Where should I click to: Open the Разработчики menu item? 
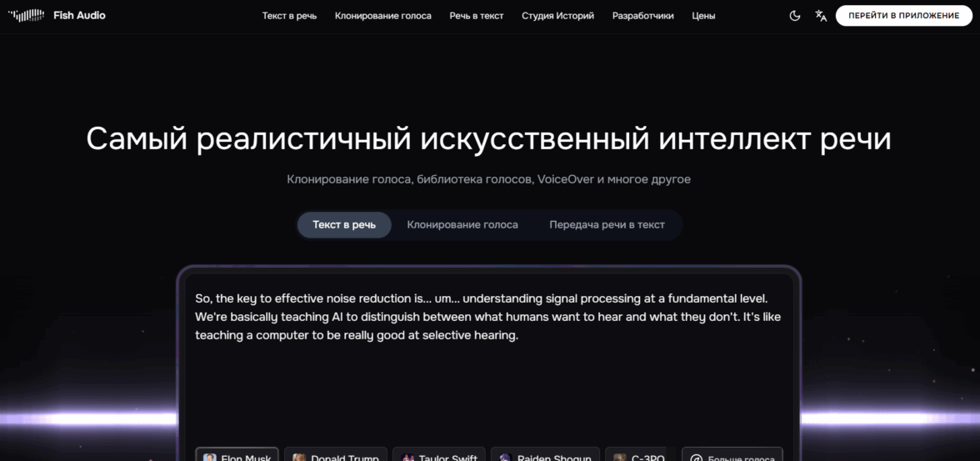point(642,16)
